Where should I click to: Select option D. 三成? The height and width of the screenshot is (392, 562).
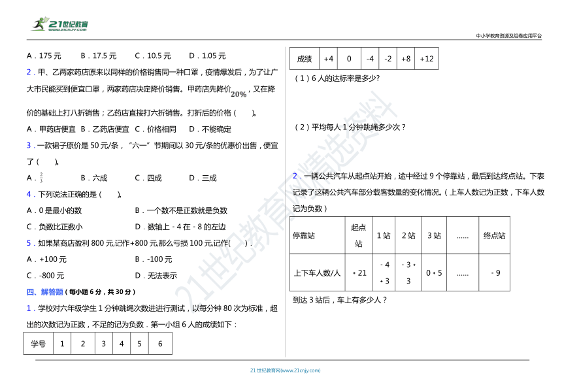203,178
